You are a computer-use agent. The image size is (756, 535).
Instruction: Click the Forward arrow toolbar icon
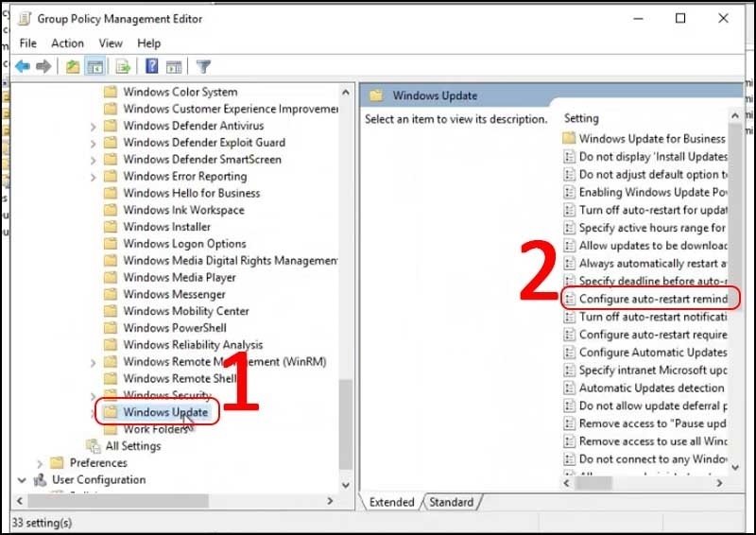(43, 66)
